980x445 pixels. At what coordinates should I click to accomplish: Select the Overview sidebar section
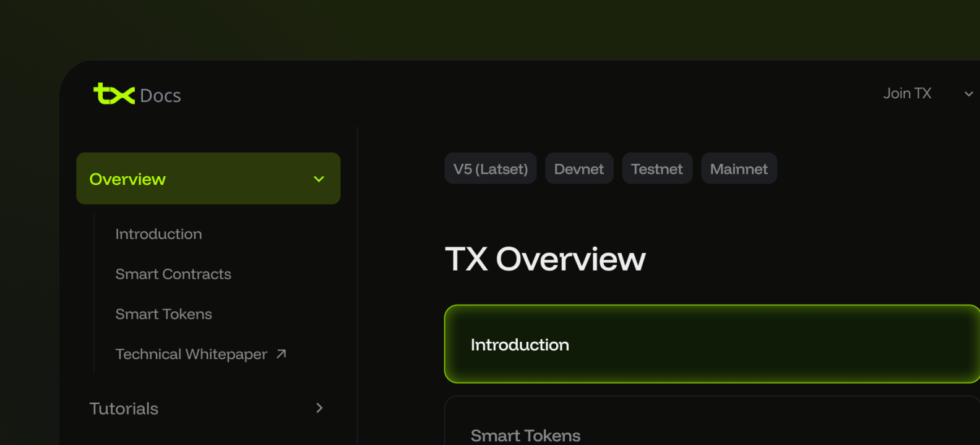pos(128,179)
